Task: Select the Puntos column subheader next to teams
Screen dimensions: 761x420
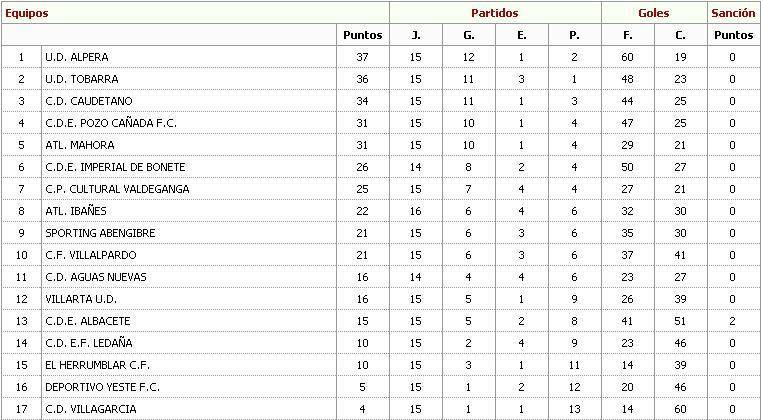Action: [363, 35]
